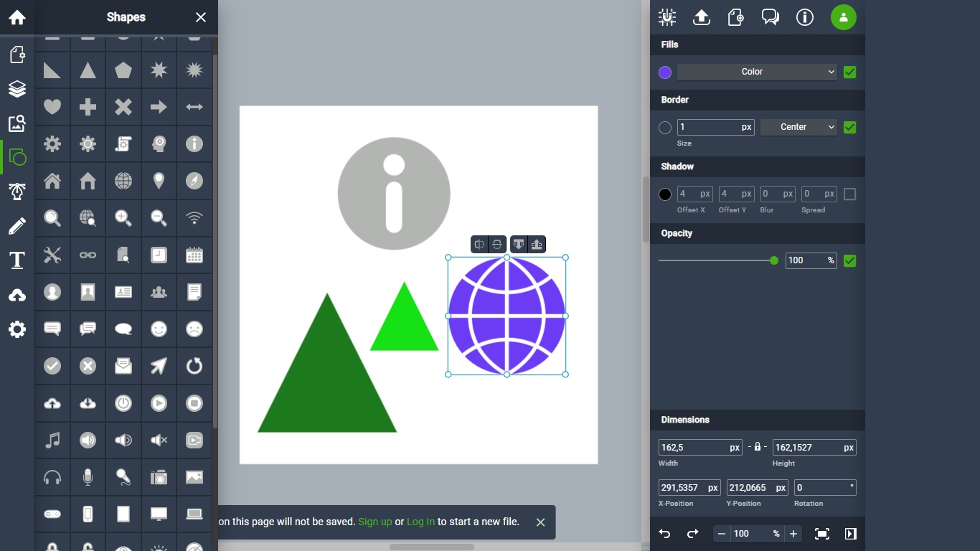Flip selected globe horizontally
This screenshot has height=551, width=980.
tap(479, 245)
